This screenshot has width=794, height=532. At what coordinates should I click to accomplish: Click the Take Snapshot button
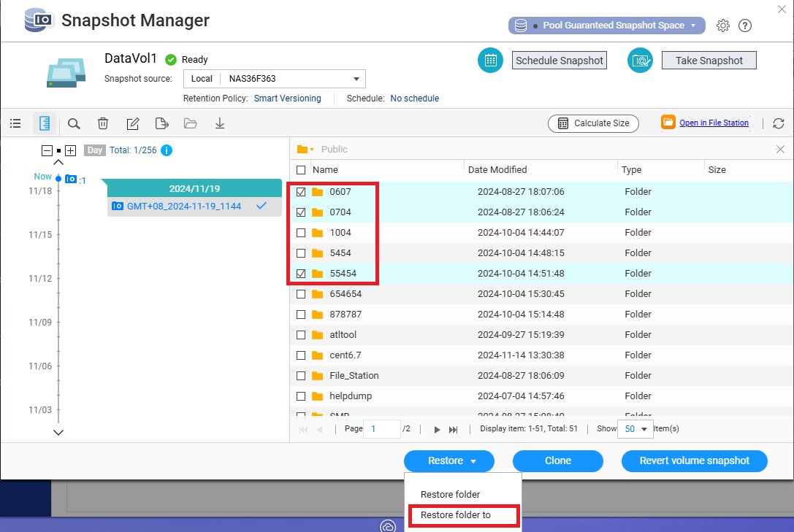(709, 60)
